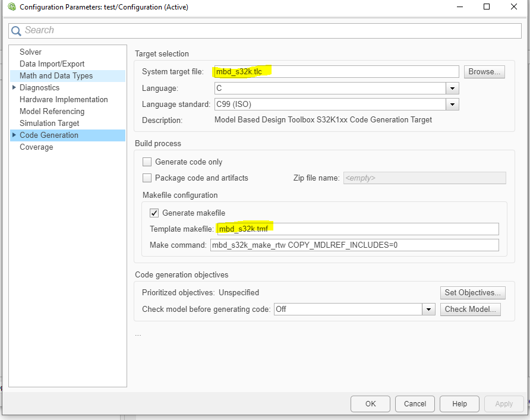Click the OK button
This screenshot has width=530, height=420.
370,404
